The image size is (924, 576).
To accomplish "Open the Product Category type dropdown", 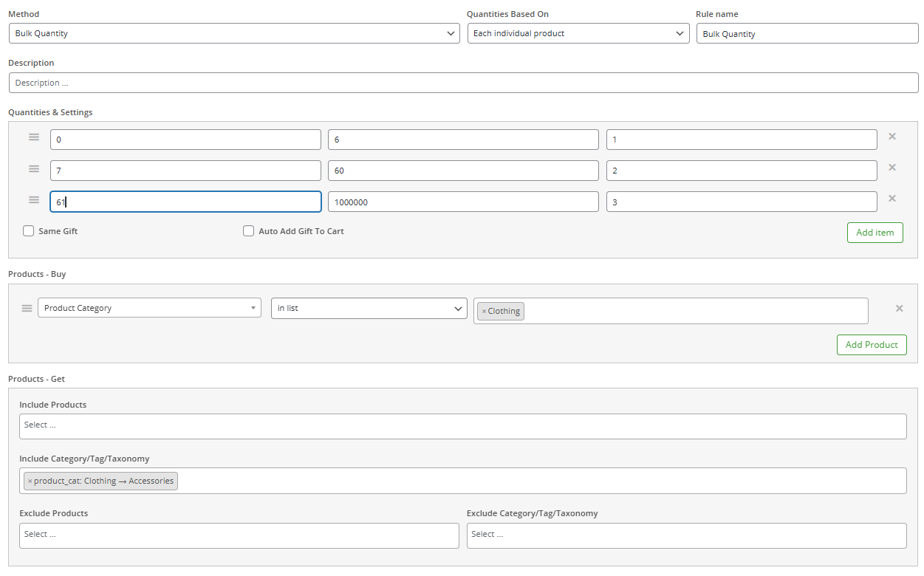I will (149, 308).
